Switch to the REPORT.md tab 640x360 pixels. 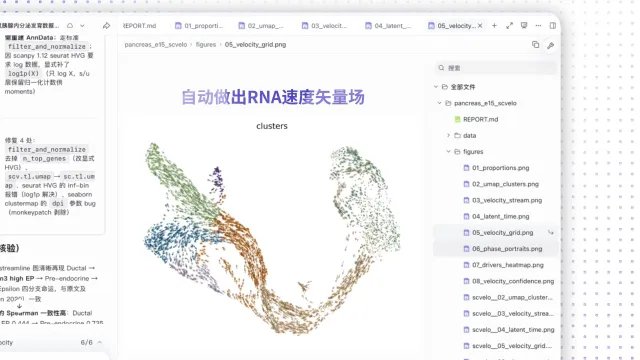click(x=140, y=26)
